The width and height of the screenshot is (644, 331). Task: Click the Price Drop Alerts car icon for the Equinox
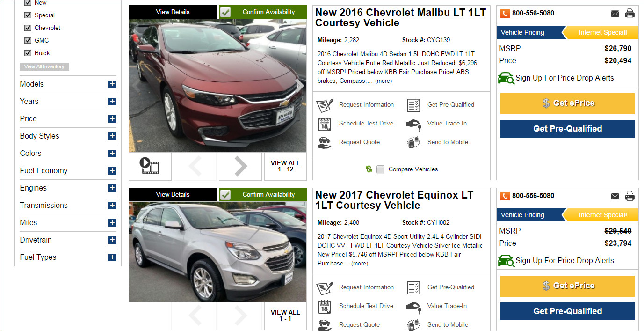pos(506,261)
